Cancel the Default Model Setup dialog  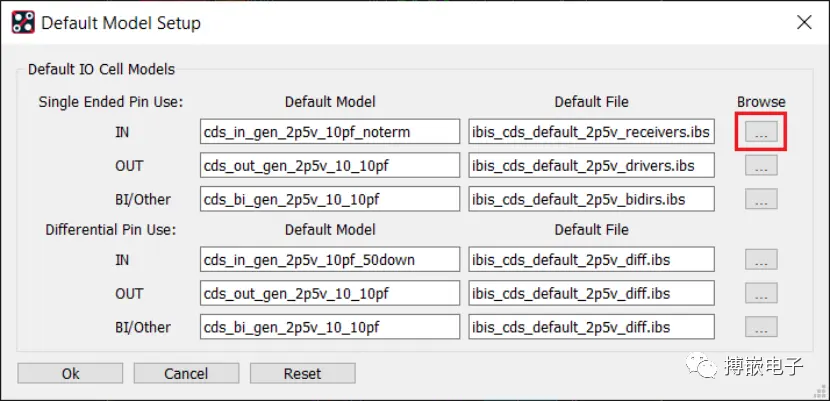(186, 373)
